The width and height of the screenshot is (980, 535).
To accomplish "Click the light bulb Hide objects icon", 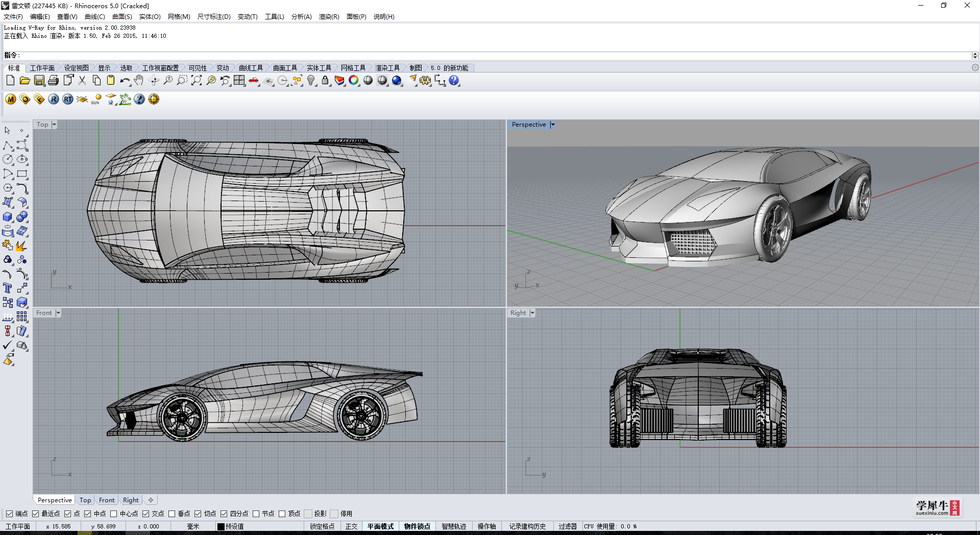I will pos(311,81).
